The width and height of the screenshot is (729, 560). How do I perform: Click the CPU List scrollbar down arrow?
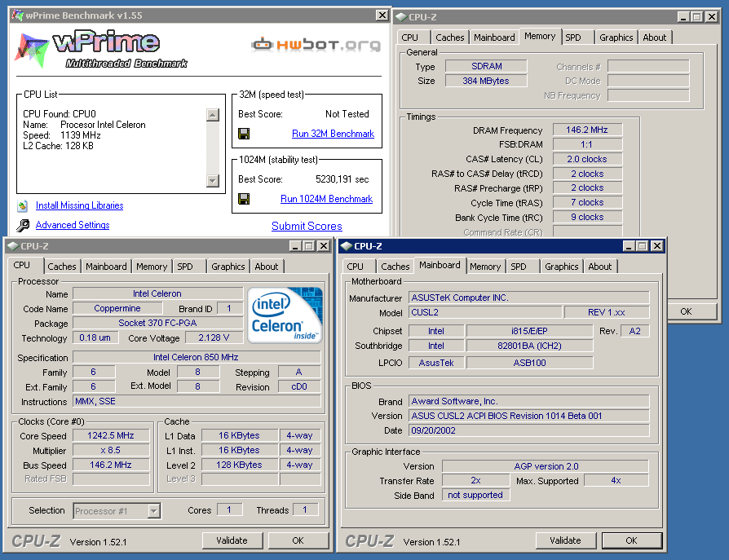pos(213,180)
